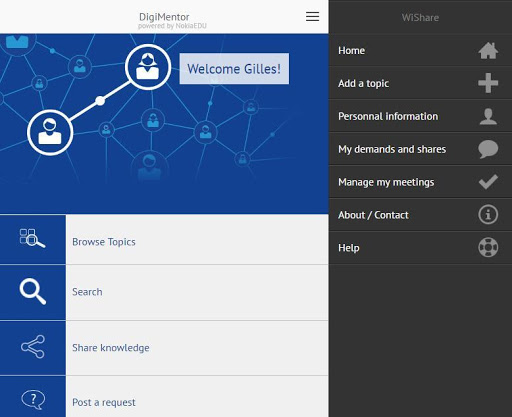Open Help menu entry
The width and height of the screenshot is (512, 417).
[x=420, y=248]
